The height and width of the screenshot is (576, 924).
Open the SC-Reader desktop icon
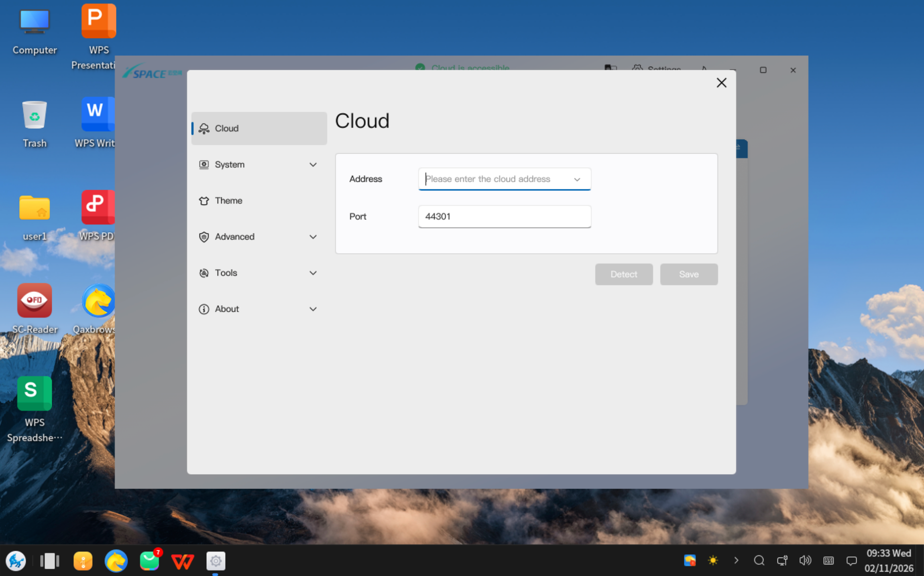point(35,301)
